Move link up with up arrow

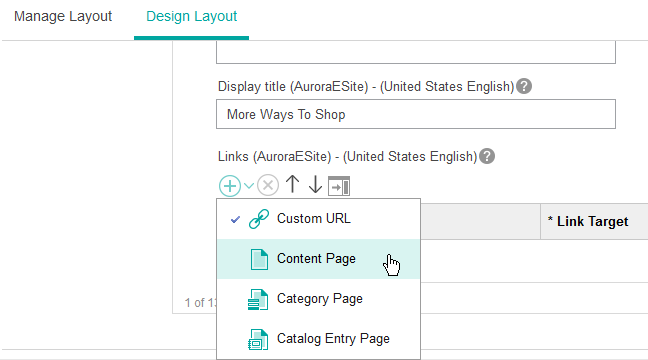(293, 184)
